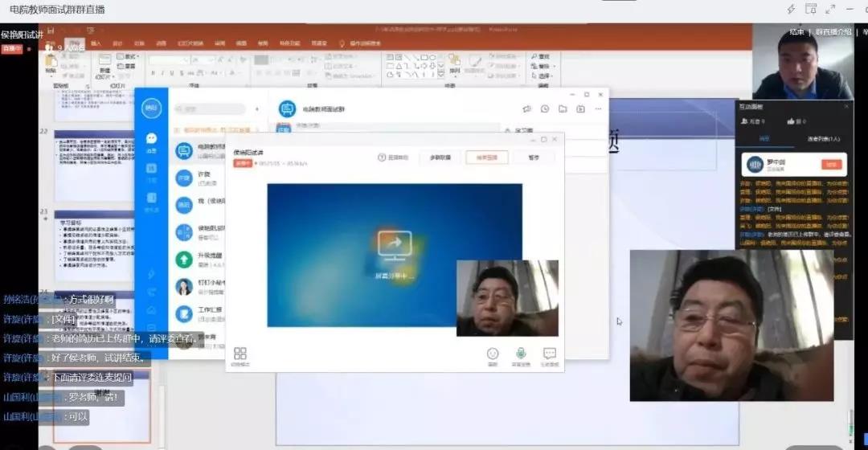Click the viewers count icon in interaction panel
This screenshot has width=868, height=450.
[744, 121]
